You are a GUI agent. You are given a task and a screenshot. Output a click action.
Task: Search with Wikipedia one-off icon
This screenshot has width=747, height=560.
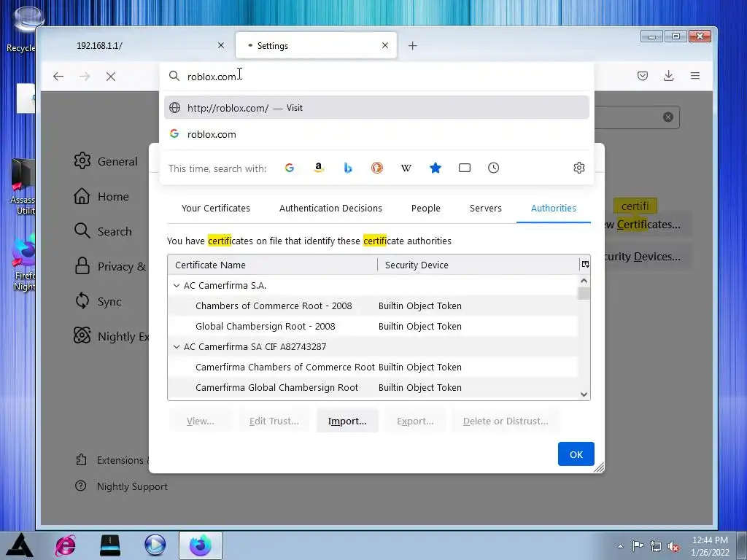tap(406, 168)
